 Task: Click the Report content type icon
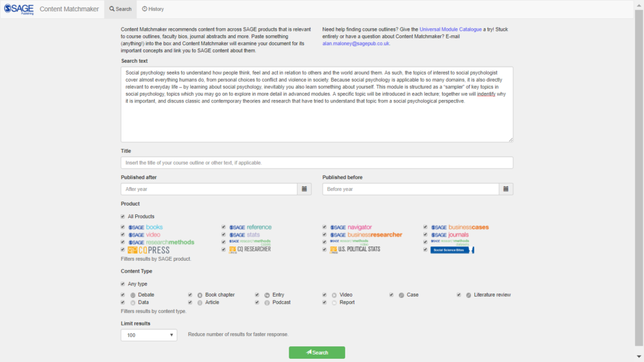coord(335,303)
